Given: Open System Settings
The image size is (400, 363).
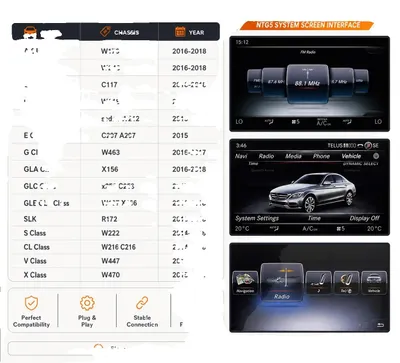Looking at the screenshot, I should pyautogui.click(x=257, y=218).
